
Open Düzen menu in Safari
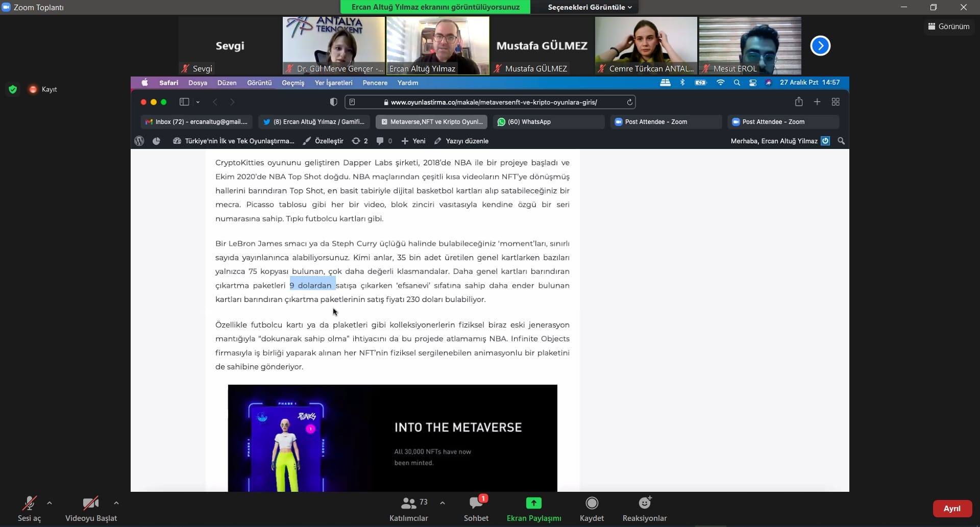click(x=227, y=83)
